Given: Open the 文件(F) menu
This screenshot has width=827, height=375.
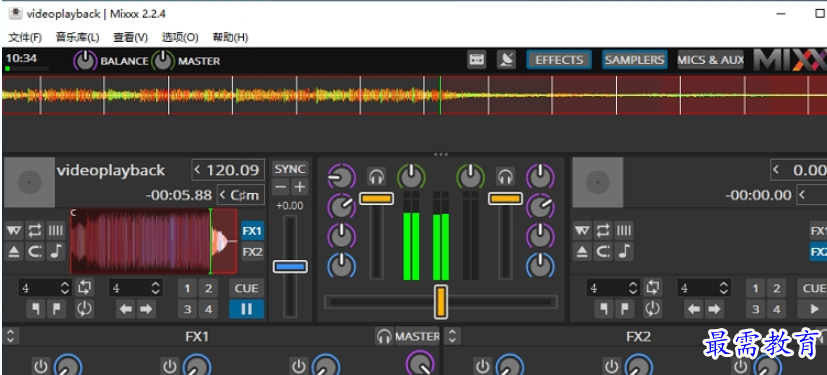Looking at the screenshot, I should [25, 37].
